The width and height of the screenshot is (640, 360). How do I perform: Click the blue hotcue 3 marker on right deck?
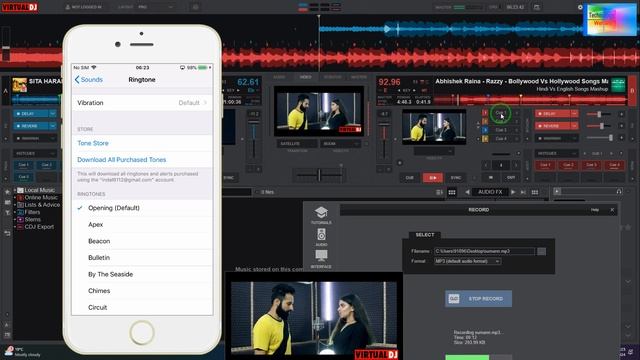click(x=485, y=130)
